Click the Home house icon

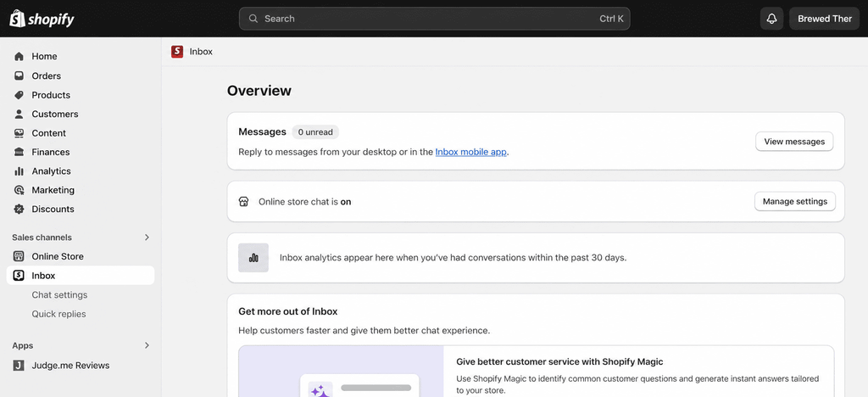coord(19,57)
